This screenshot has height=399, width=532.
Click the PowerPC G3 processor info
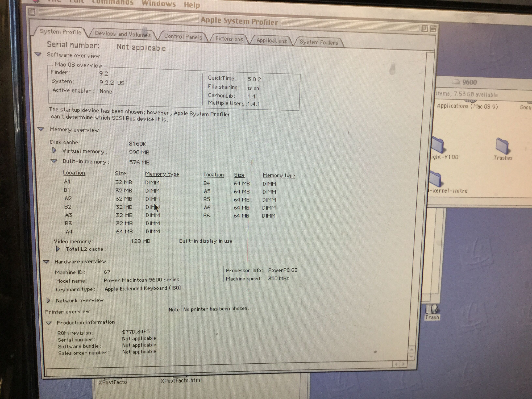click(x=283, y=270)
